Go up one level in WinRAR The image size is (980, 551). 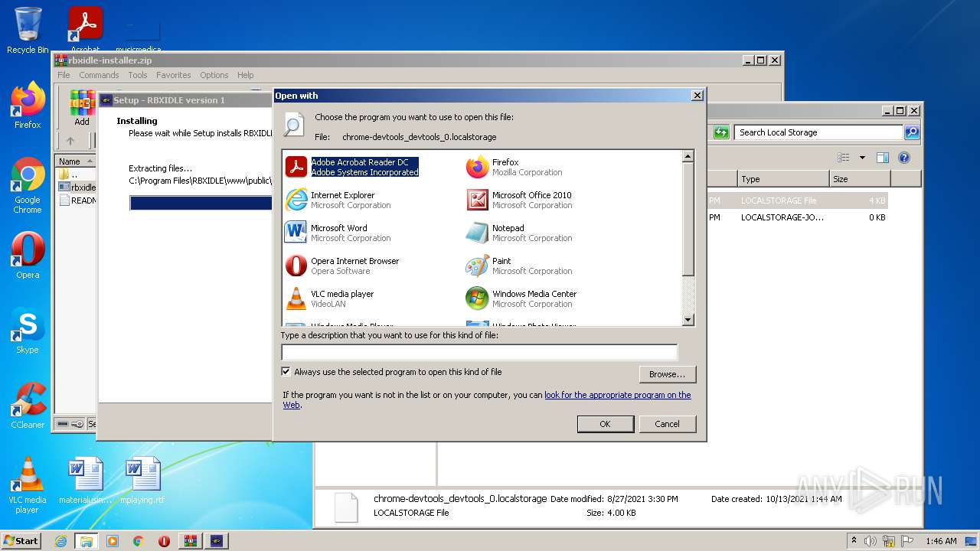[x=70, y=141]
